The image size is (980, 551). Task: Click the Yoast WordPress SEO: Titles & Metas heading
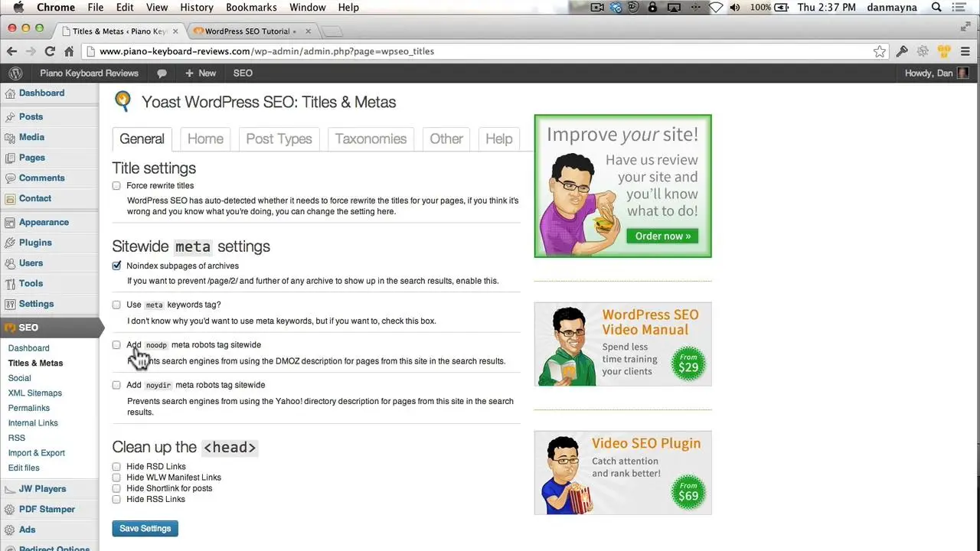(x=269, y=102)
